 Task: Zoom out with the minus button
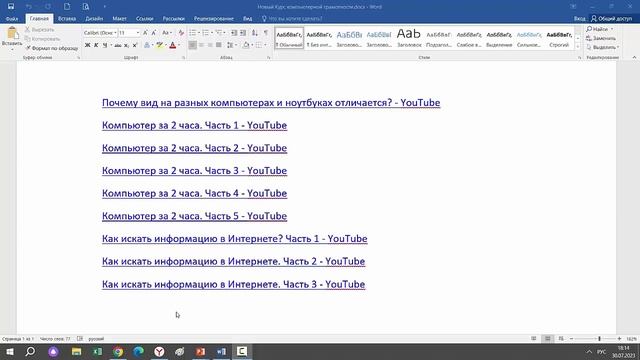click(571, 339)
